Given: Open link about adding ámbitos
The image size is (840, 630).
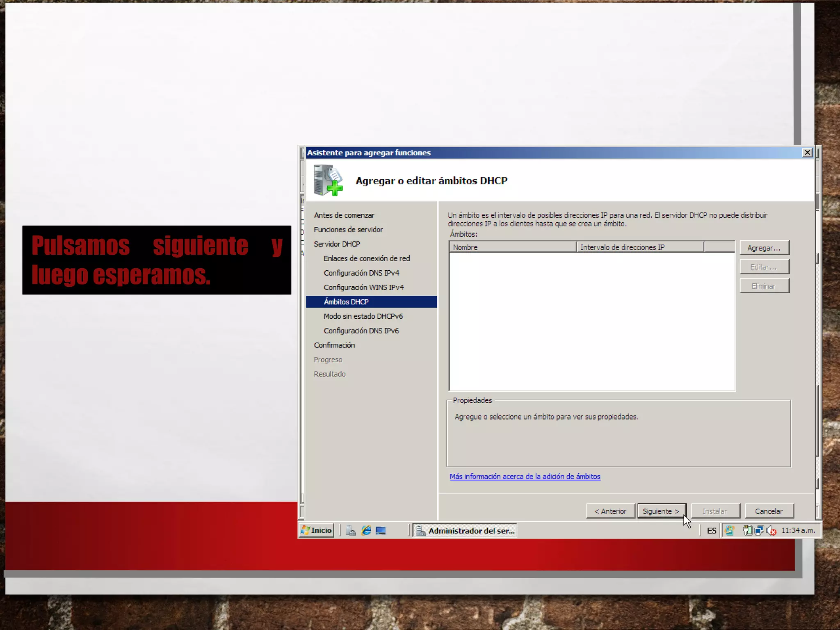Looking at the screenshot, I should tap(525, 477).
